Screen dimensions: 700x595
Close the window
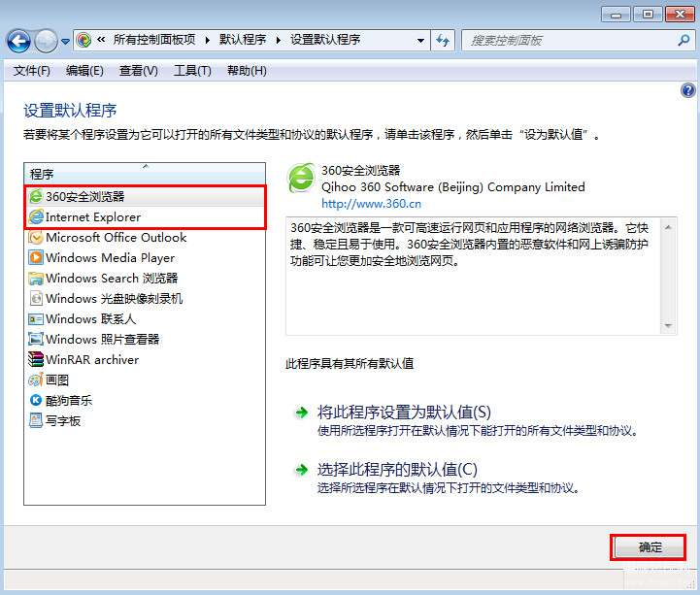pyautogui.click(x=680, y=15)
